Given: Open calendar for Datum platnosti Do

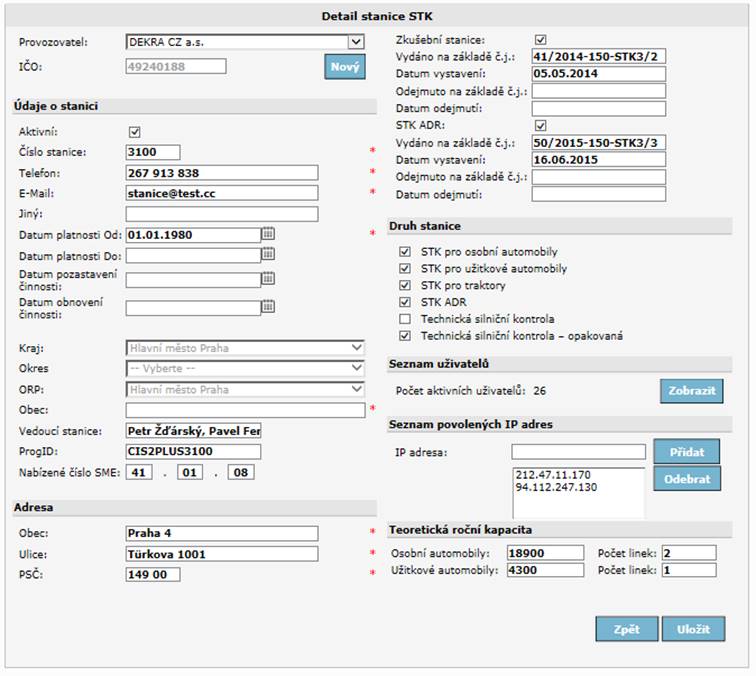Looking at the screenshot, I should coord(268,254).
